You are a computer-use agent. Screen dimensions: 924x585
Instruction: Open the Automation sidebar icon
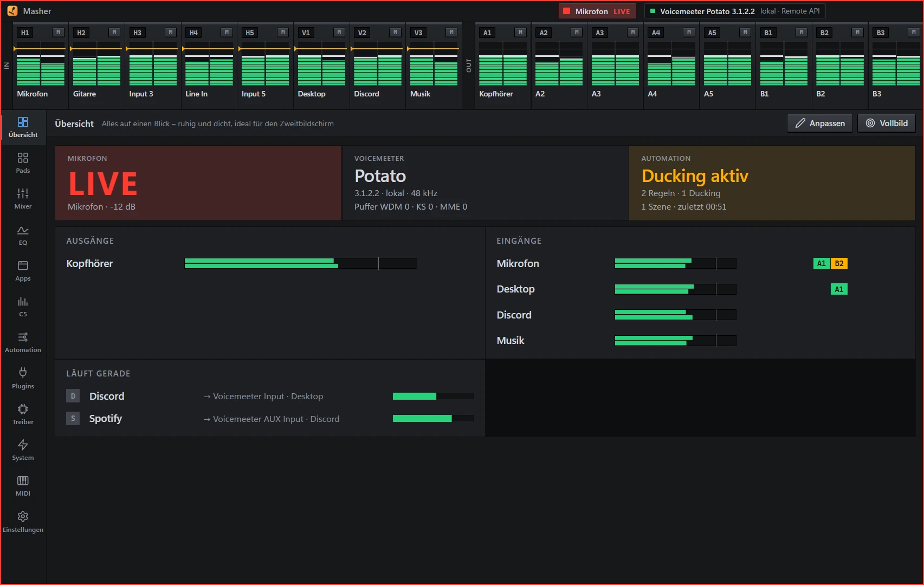click(23, 337)
